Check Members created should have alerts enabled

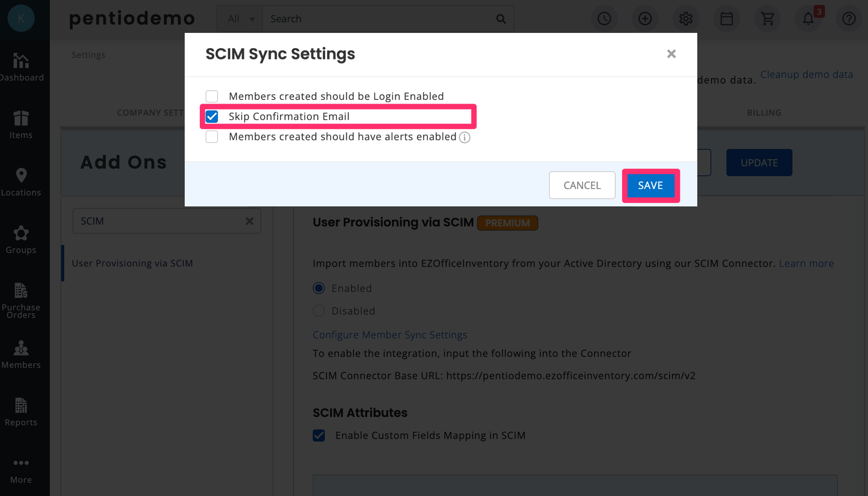pyautogui.click(x=212, y=136)
